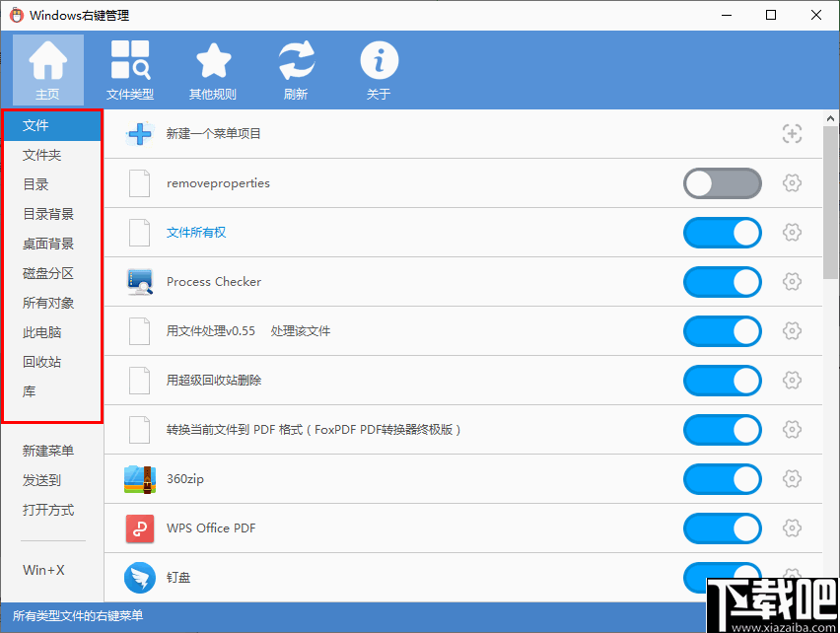840x633 pixels.
Task: Click the plus icon to add menu item
Action: click(x=140, y=133)
